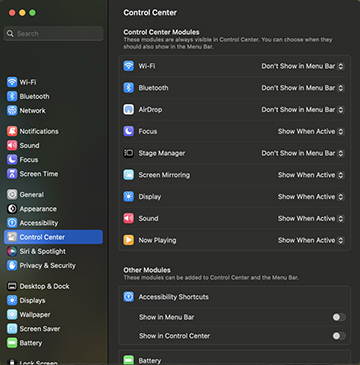The width and height of the screenshot is (360, 365).
Task: Click the search magnifier icon
Action: pyautogui.click(x=10, y=34)
